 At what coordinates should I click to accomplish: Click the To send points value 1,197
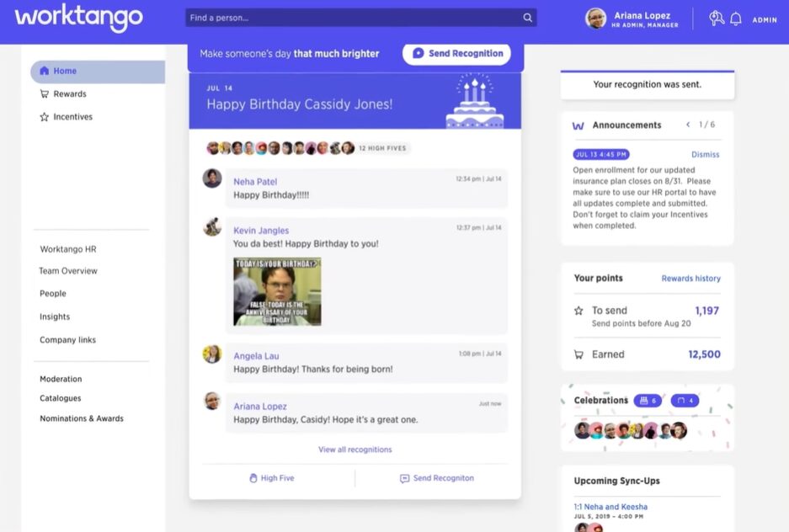coord(706,311)
